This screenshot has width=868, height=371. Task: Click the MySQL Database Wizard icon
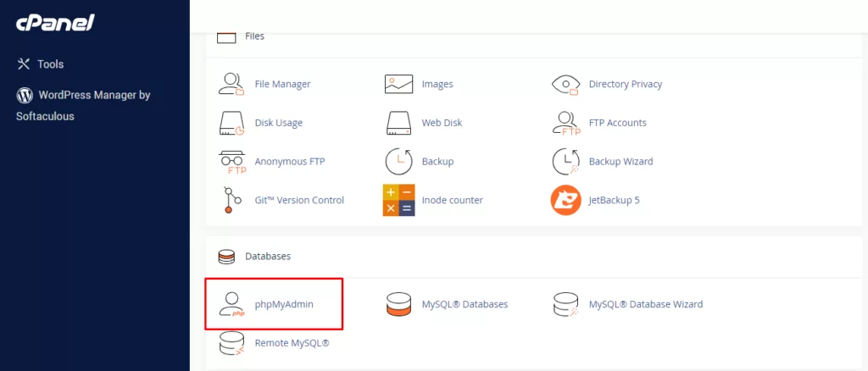(x=565, y=305)
